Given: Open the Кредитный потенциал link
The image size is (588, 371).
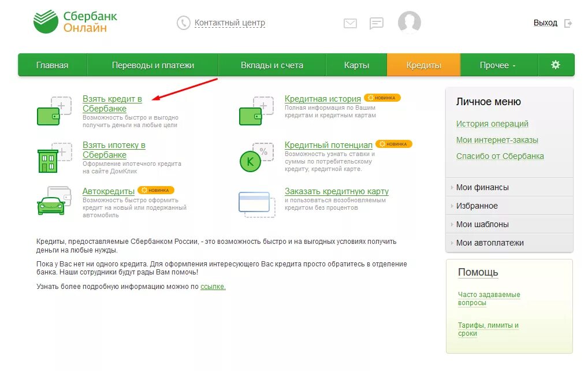Looking at the screenshot, I should pyautogui.click(x=329, y=145).
